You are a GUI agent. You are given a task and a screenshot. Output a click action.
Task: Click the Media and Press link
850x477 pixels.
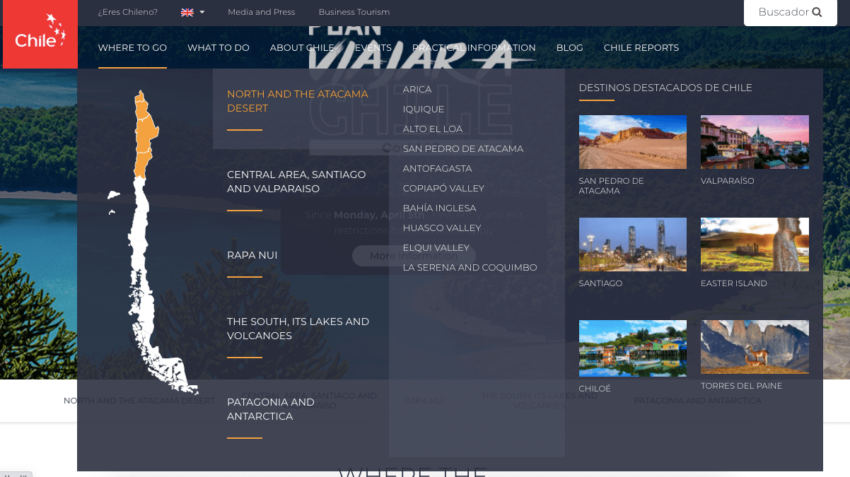click(x=261, y=12)
